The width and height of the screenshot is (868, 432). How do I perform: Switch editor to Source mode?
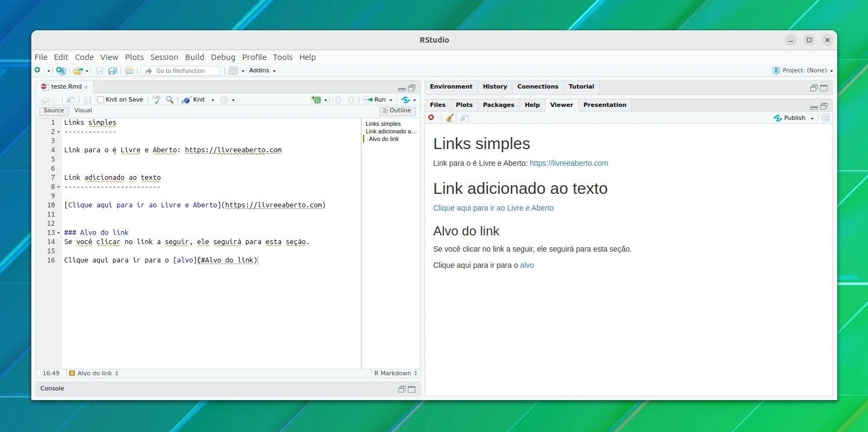(54, 111)
